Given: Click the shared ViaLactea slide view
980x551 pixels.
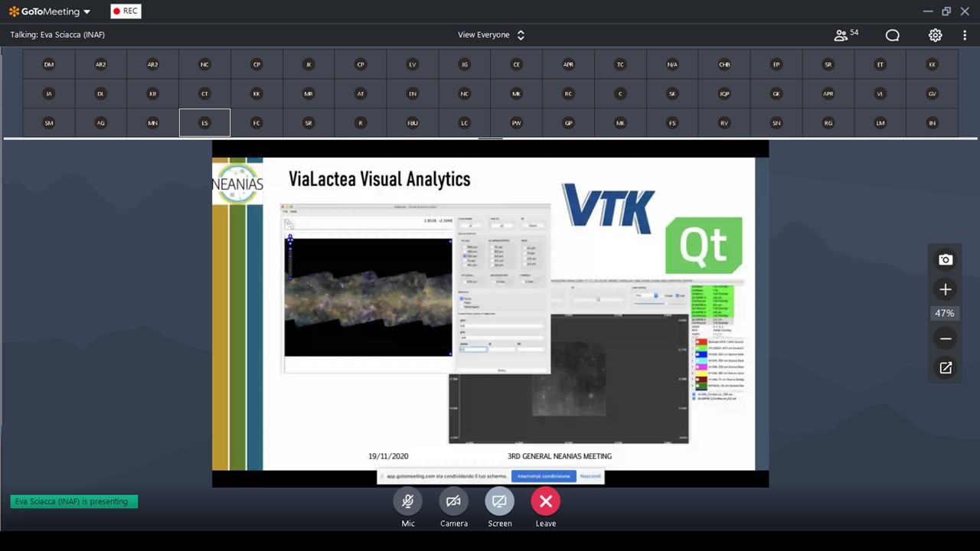Looking at the screenshot, I should click(x=490, y=314).
